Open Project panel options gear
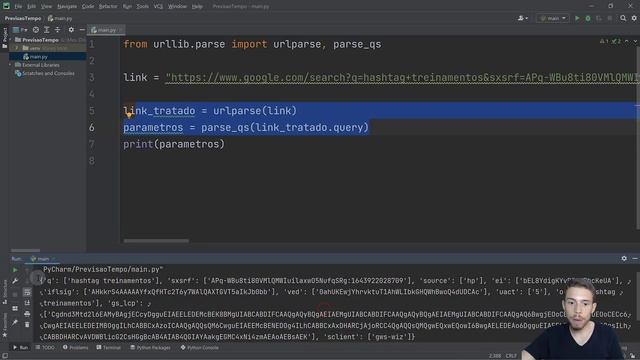This screenshot has width=640, height=360. pyautogui.click(x=71, y=30)
